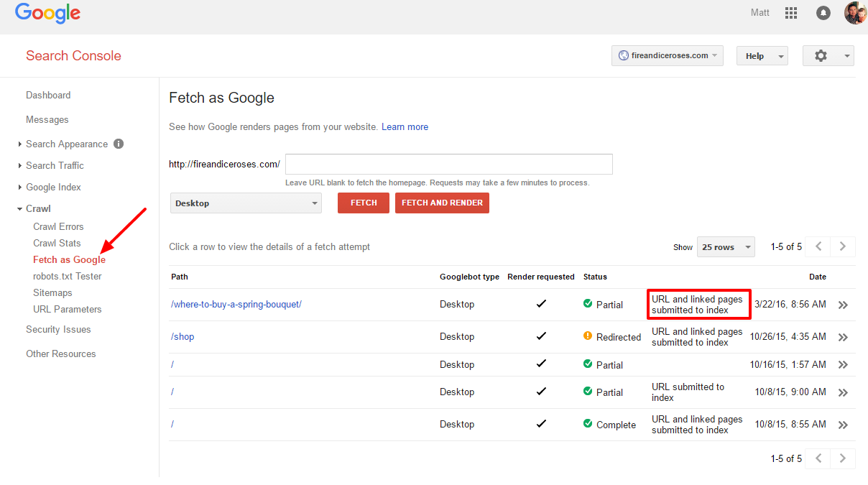
Task: Collapse the Crawl menu section
Action: [38, 208]
